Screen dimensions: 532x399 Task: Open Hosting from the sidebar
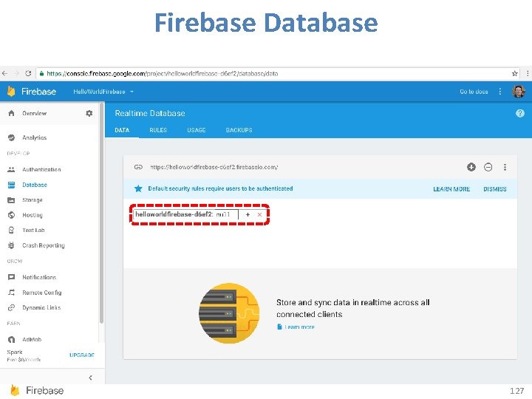point(33,215)
